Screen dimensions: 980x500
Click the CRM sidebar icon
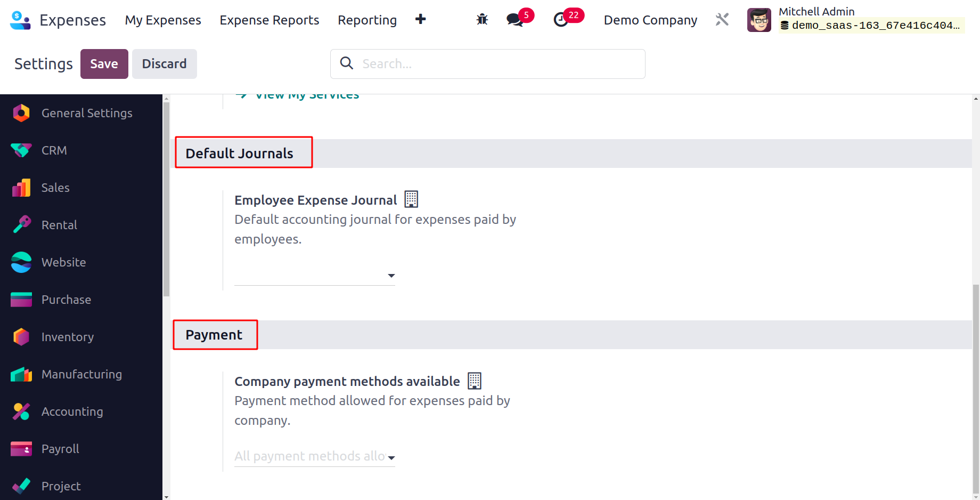pos(21,150)
